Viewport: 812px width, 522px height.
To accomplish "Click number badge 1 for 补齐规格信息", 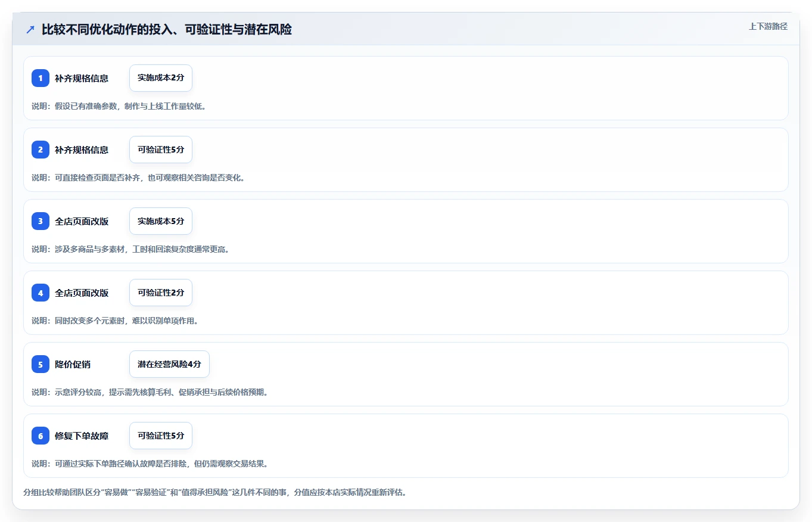I will [41, 78].
